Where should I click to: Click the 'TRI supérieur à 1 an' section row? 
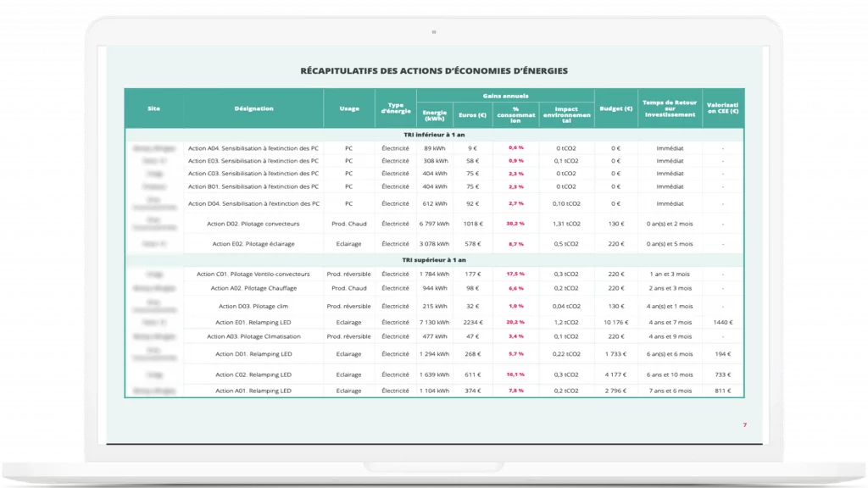[x=434, y=260]
